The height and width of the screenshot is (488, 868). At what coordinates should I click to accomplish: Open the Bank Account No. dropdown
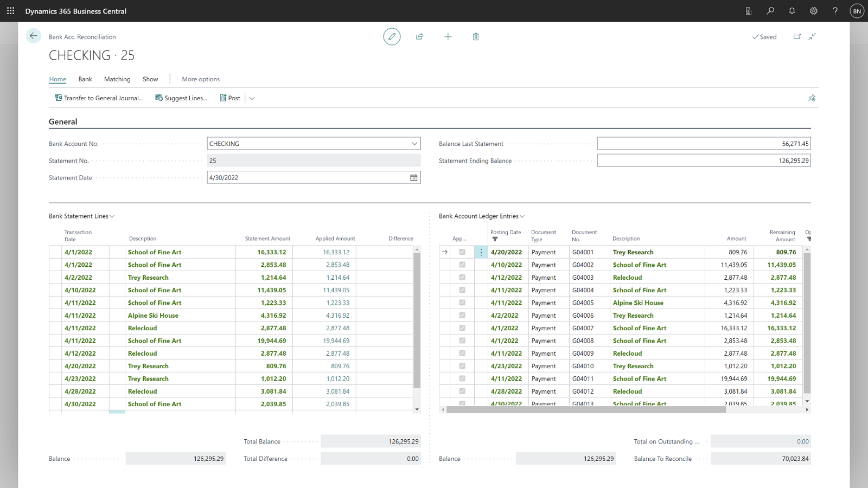[414, 144]
